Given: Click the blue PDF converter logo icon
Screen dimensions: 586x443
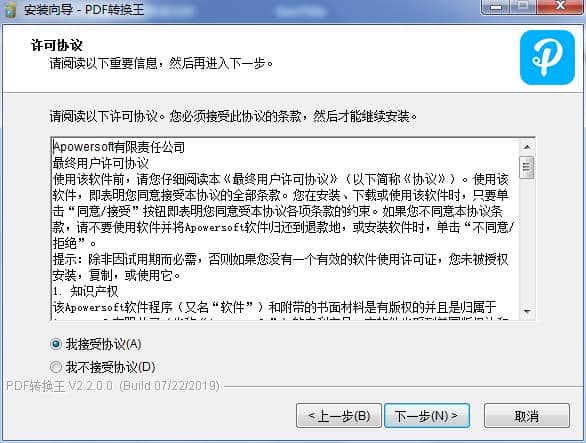Looking at the screenshot, I should 547,58.
